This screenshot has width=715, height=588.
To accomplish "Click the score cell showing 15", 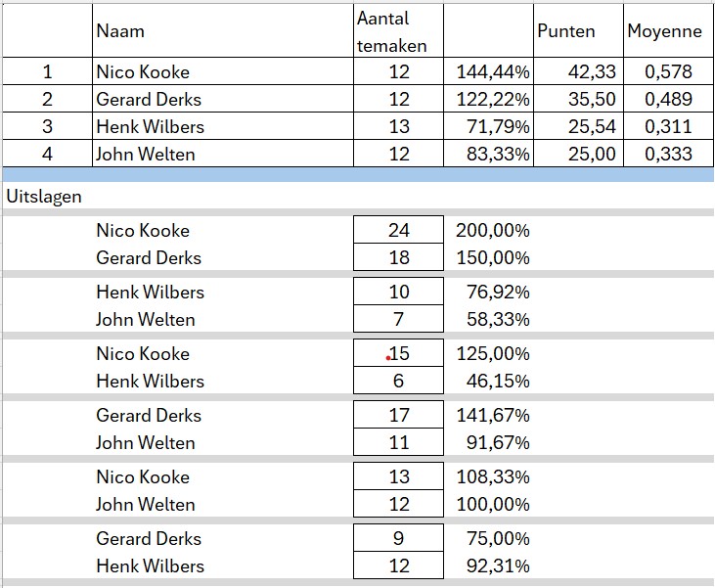I will [398, 354].
